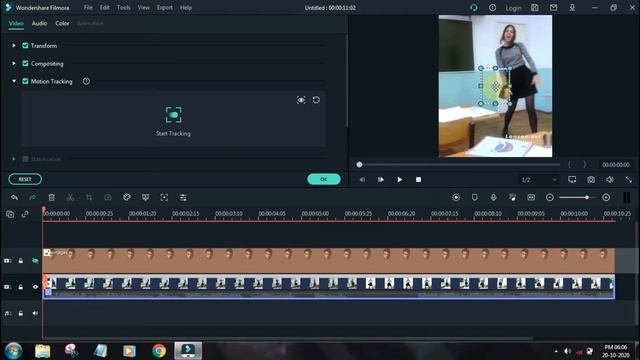Open the 1/2 preview quality dropdown
640x360 pixels.
(538, 180)
